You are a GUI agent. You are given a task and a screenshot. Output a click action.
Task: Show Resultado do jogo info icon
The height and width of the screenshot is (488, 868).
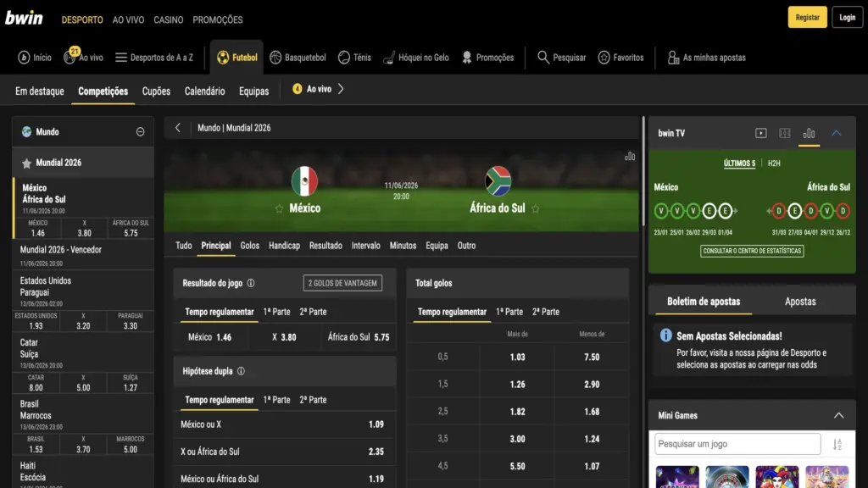(251, 283)
